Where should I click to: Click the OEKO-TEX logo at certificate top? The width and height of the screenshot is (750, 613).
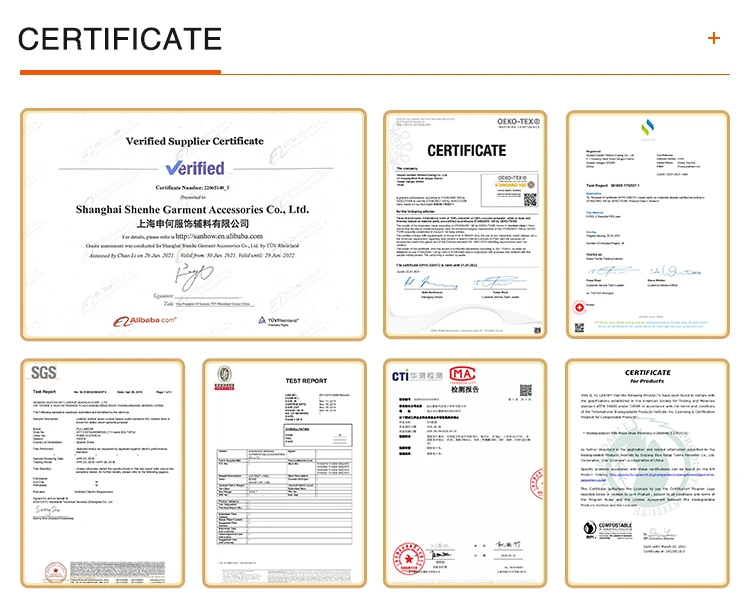(518, 123)
